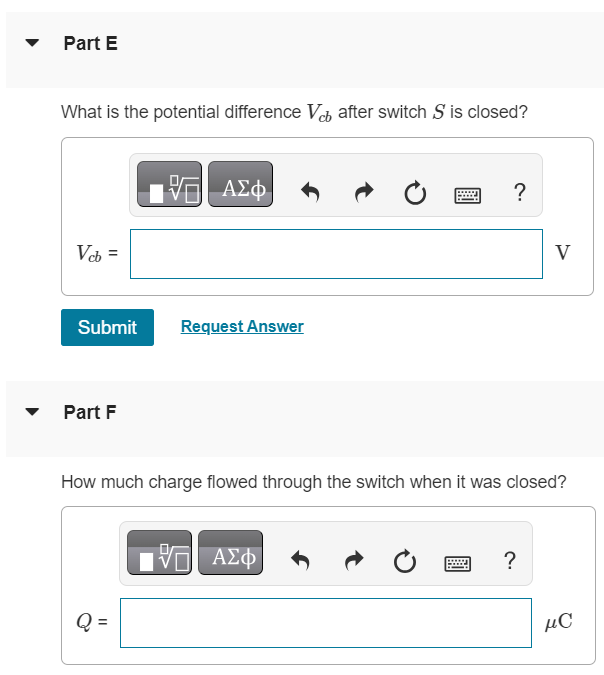Click the Request Answer link
Image resolution: width=604 pixels, height=675 pixels.
pyautogui.click(x=242, y=326)
